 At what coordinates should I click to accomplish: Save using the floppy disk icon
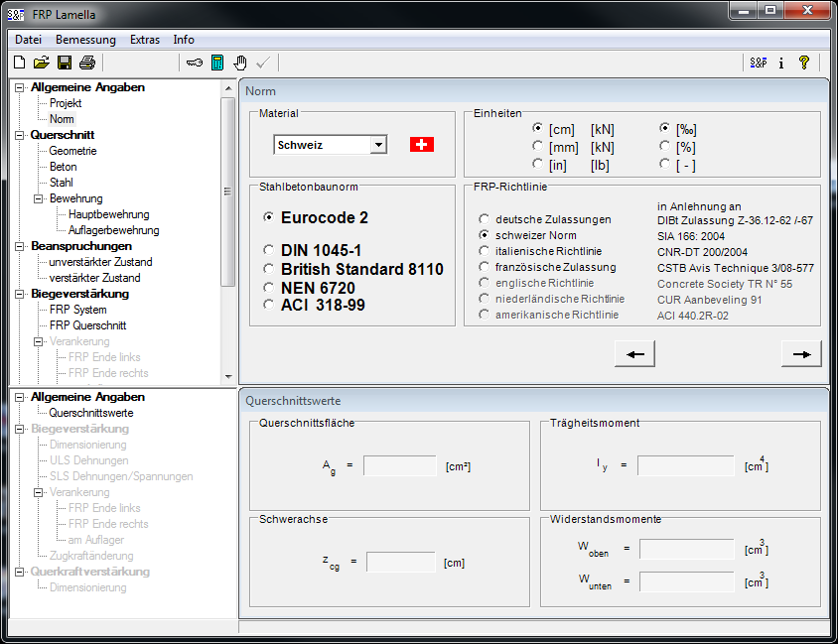[64, 63]
